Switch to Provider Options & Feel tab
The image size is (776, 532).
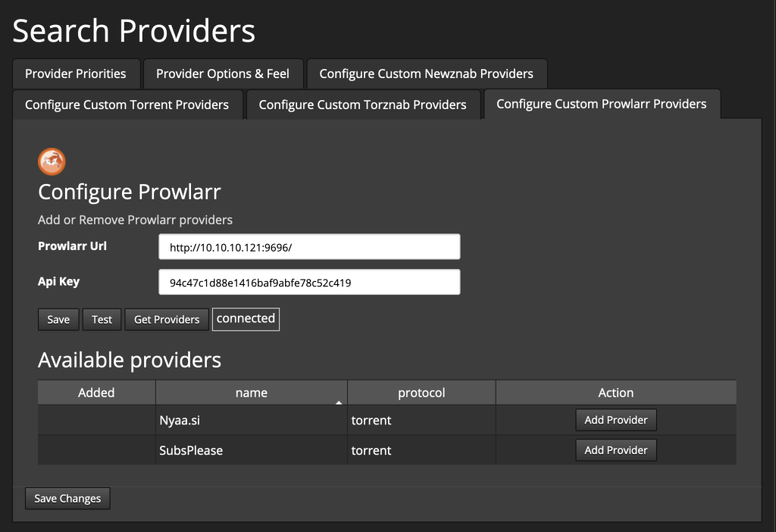coord(223,74)
